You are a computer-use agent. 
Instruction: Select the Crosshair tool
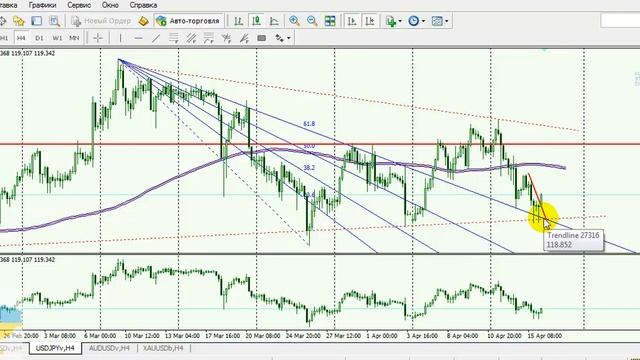point(98,38)
